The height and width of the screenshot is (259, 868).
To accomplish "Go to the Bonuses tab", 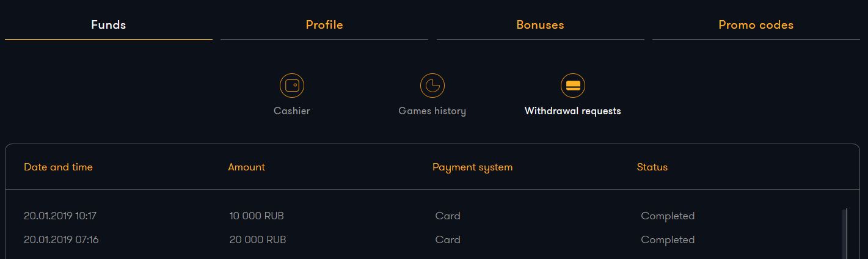I will pyautogui.click(x=541, y=25).
